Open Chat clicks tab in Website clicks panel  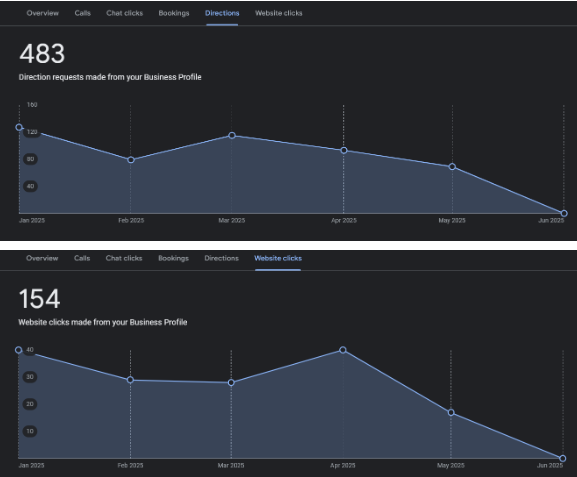click(124, 258)
